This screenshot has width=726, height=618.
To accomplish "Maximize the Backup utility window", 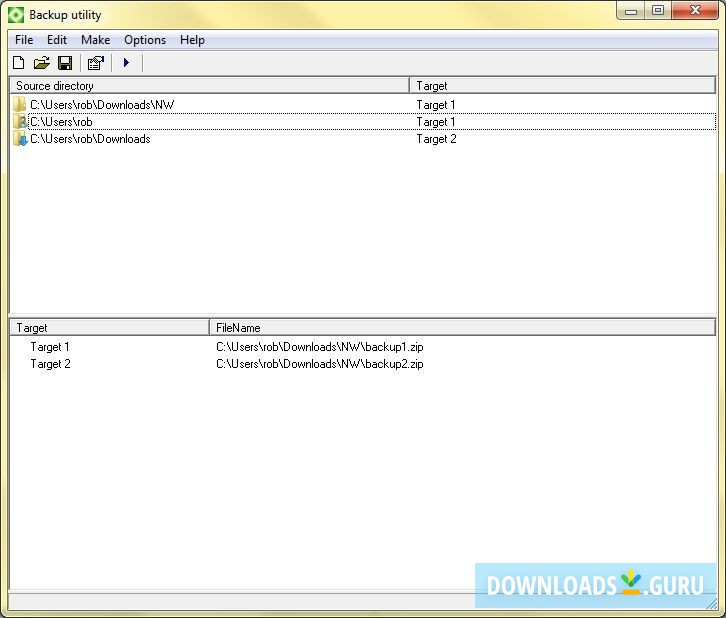I will (x=657, y=11).
